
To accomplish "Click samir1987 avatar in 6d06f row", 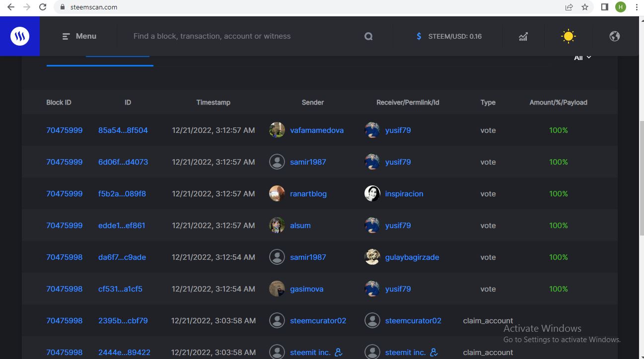I will tap(277, 162).
